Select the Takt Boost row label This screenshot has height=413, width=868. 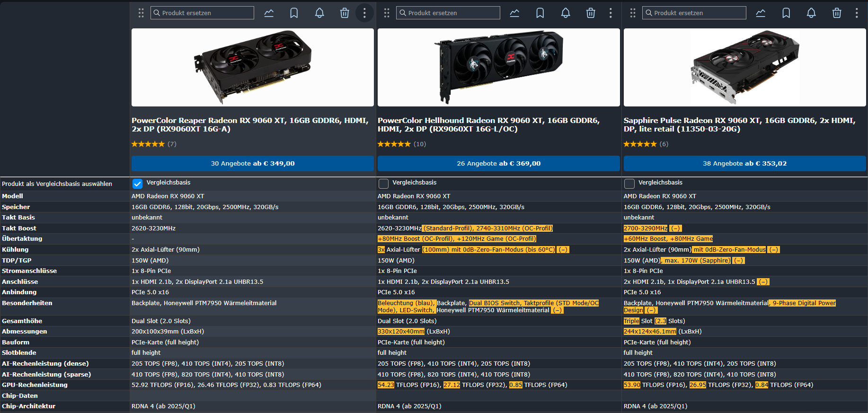click(19, 228)
